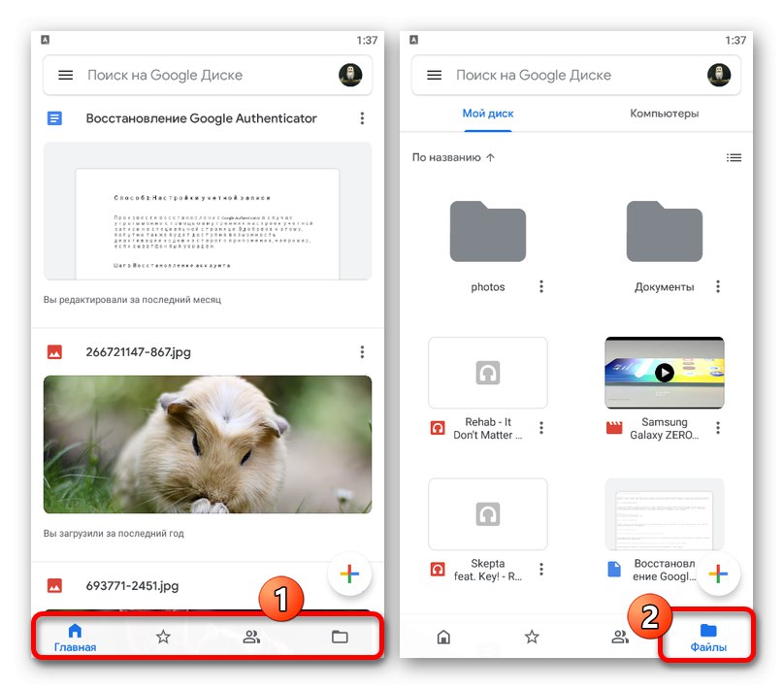Open the photos folder
The height and width of the screenshot is (689, 784).
[488, 231]
